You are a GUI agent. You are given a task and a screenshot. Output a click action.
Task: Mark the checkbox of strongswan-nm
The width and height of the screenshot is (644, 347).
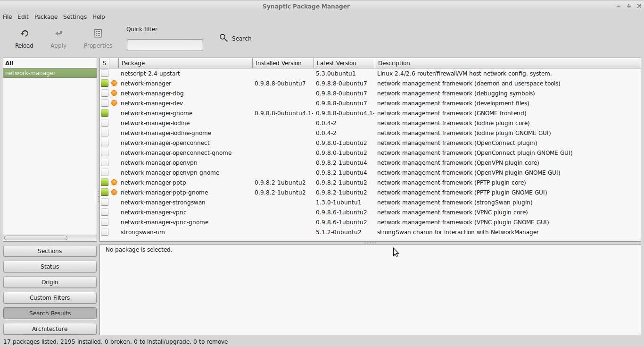pos(105,232)
